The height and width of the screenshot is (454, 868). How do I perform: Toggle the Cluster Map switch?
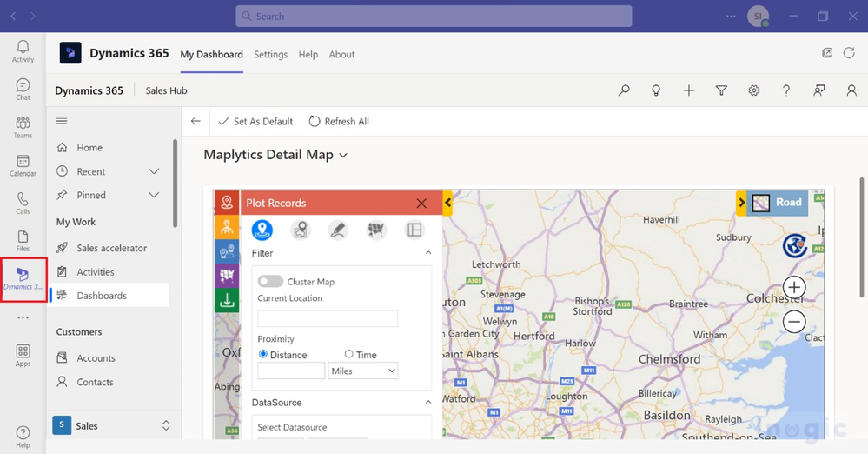(x=270, y=282)
